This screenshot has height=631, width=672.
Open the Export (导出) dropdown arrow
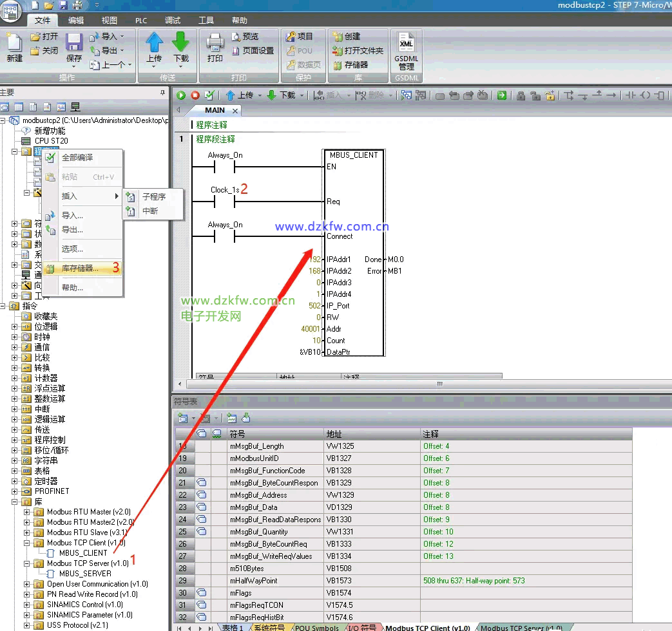pos(122,51)
